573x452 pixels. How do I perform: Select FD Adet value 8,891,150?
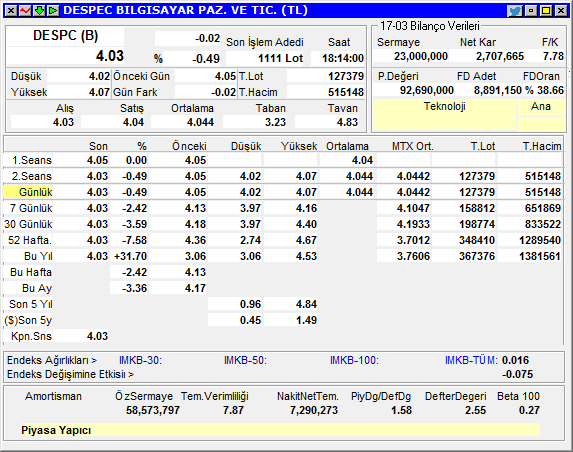[x=498, y=90]
